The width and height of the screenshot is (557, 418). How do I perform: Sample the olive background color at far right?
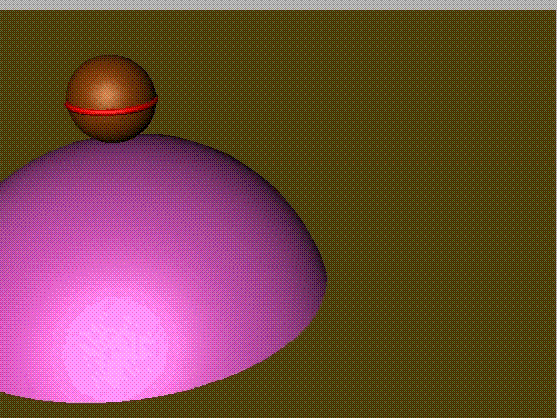[533, 213]
